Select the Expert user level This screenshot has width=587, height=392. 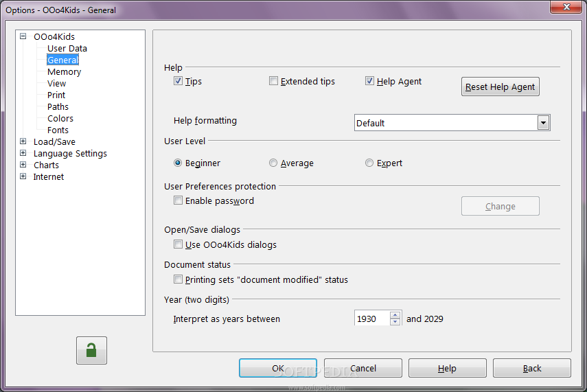point(369,163)
